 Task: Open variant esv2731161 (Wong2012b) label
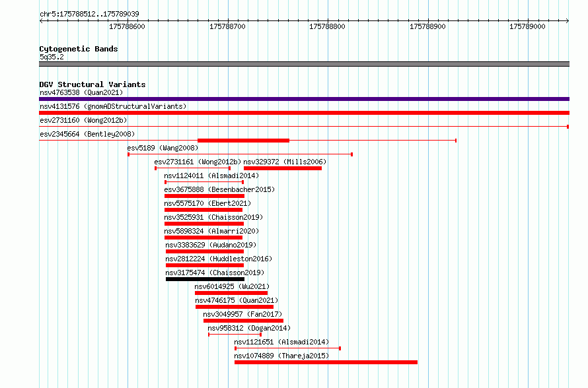point(198,162)
